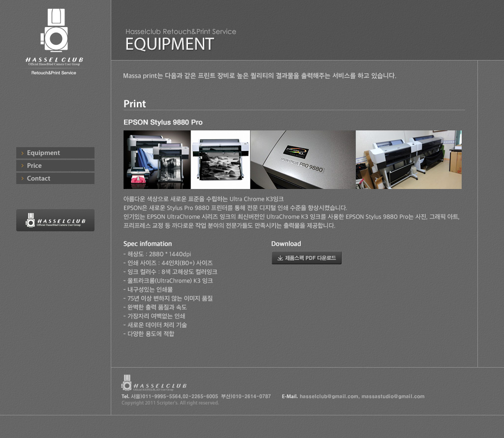The height and width of the screenshot is (438, 504).
Task: Click the orange chevron beside Equipment
Action: point(22,153)
